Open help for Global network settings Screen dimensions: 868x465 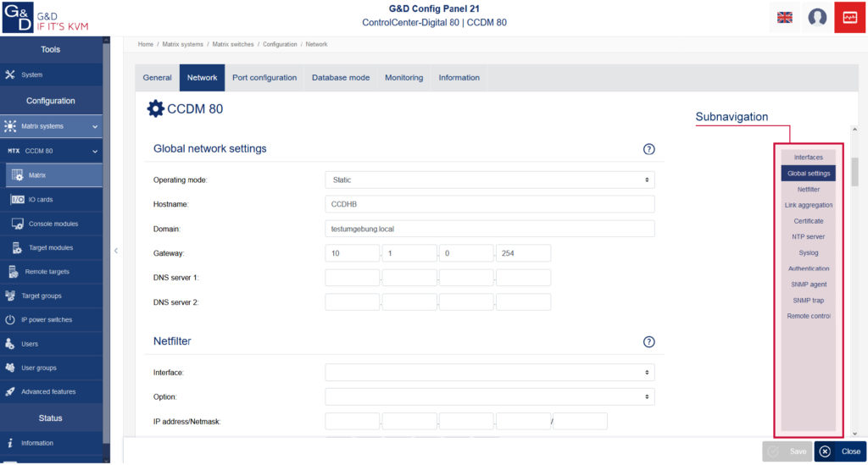(x=648, y=149)
